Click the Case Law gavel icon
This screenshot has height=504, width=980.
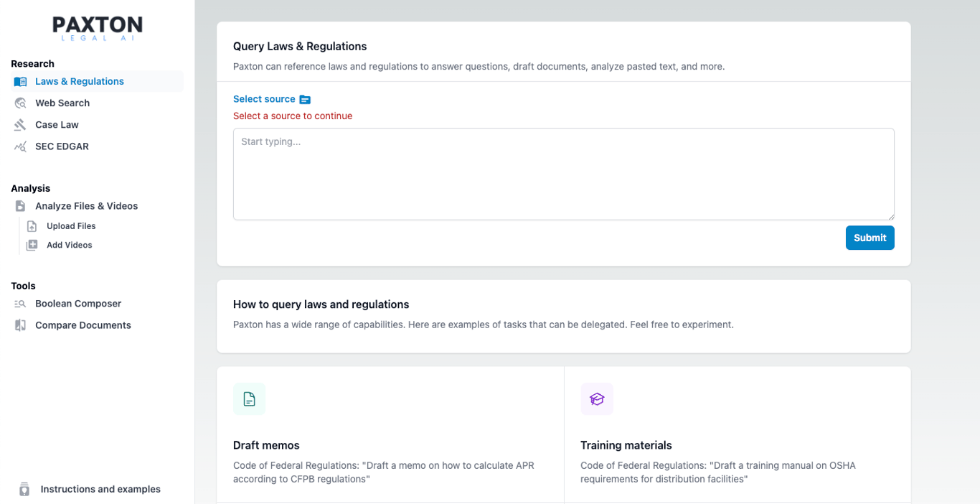pyautogui.click(x=19, y=124)
